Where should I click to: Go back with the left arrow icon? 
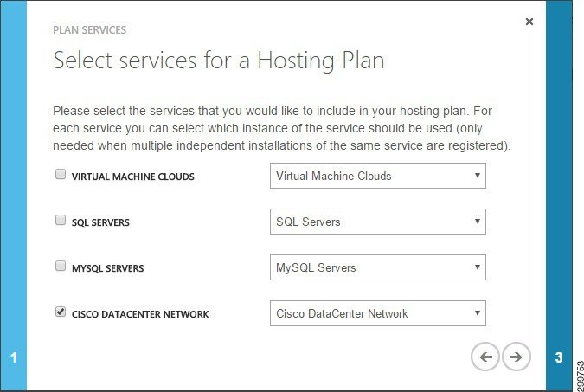tap(485, 357)
